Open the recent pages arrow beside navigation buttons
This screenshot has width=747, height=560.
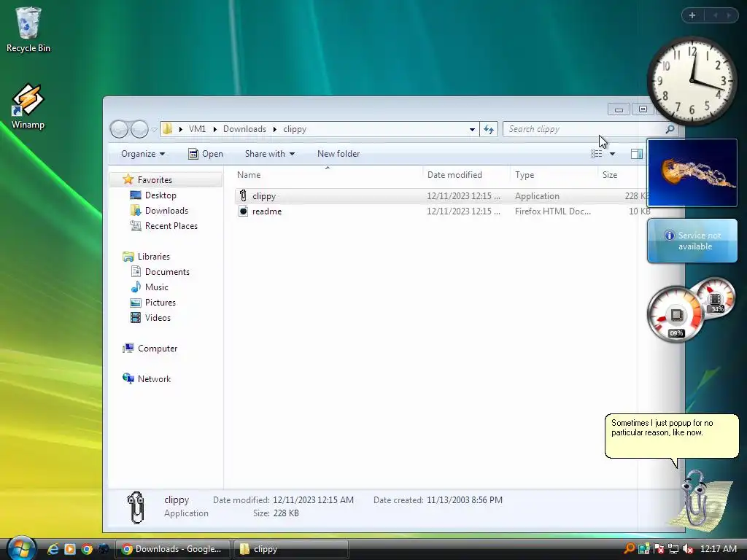tap(154, 129)
